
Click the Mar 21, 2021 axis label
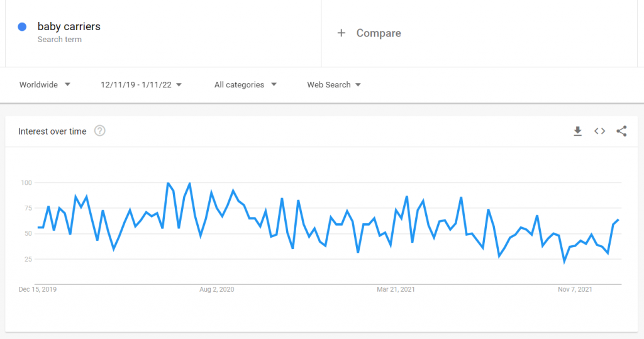click(x=396, y=289)
